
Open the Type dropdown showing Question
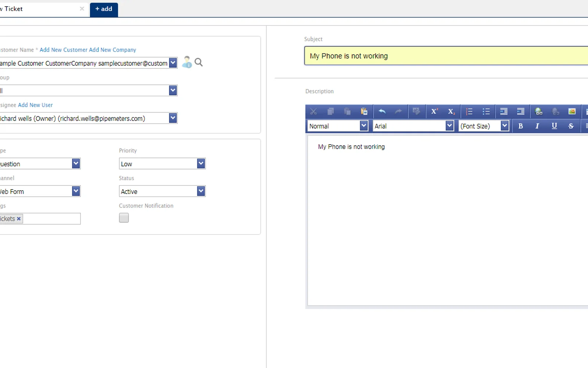76,163
